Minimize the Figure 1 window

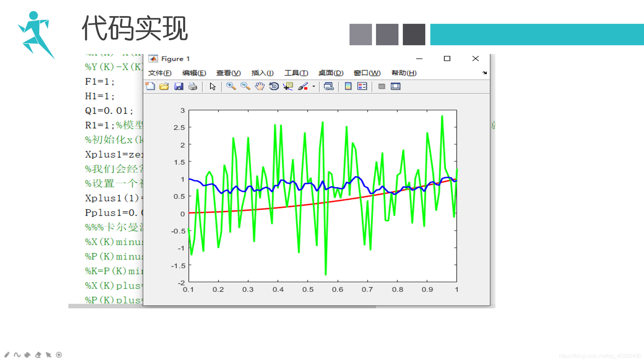419,59
